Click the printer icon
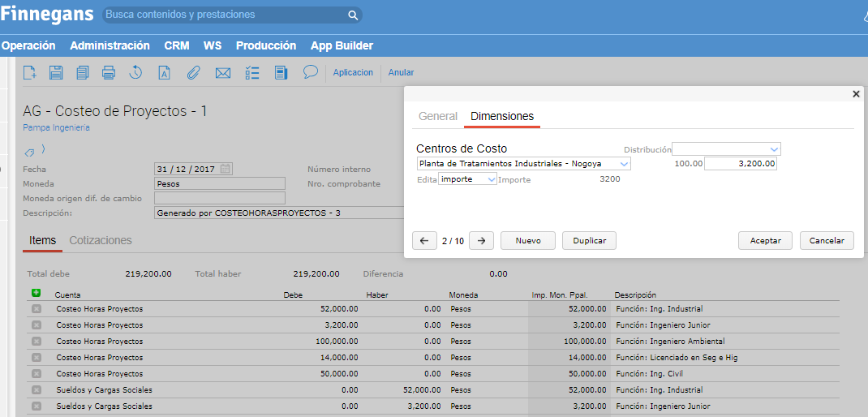868x417 pixels. pyautogui.click(x=109, y=73)
